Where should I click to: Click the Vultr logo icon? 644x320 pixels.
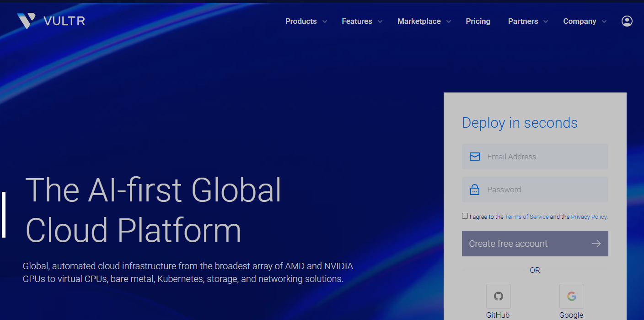point(26,21)
